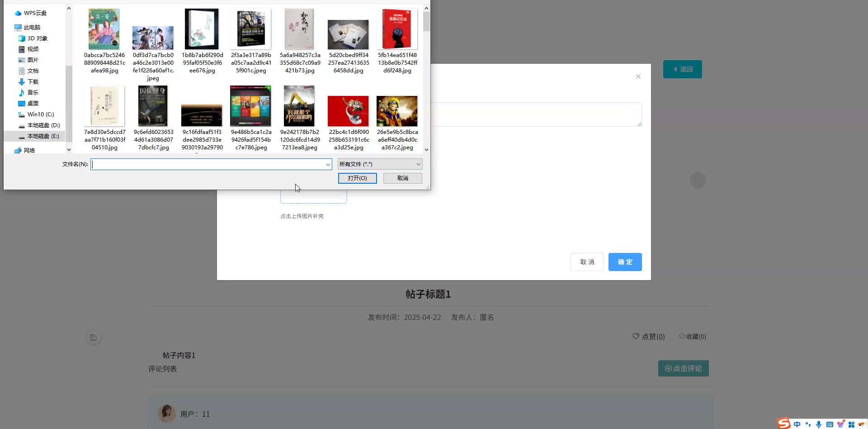Select image 9e486b5ca1c2a...c7e786.jpeg
This screenshot has width=868, height=429.
251,118
